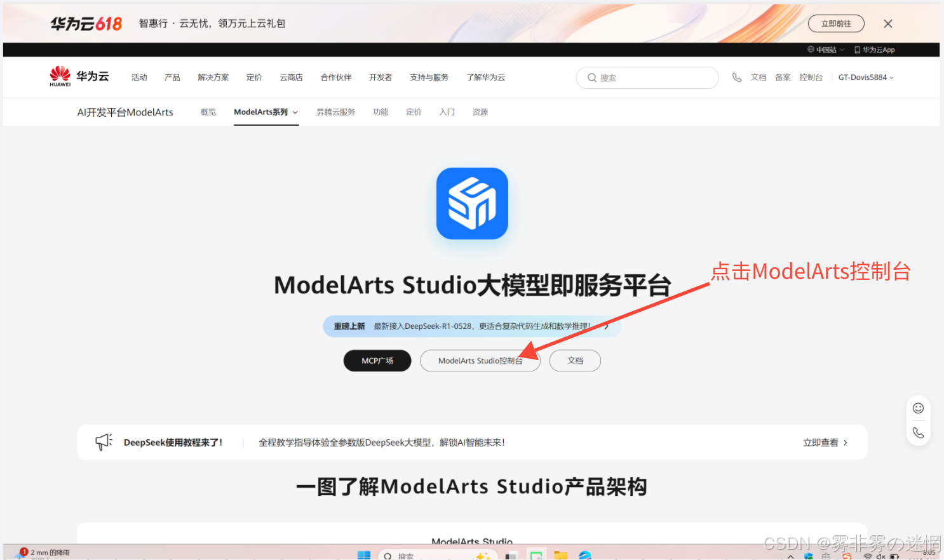Open the 活动 menu

click(139, 77)
